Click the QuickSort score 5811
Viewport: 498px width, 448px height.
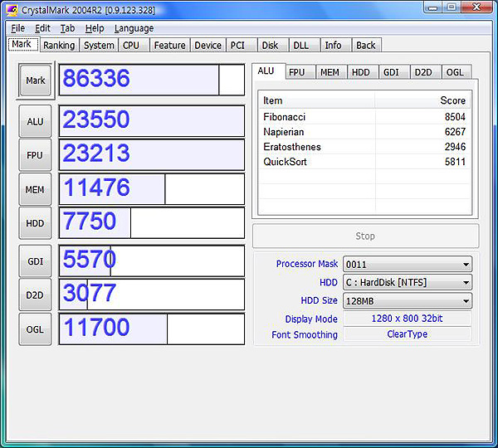pyautogui.click(x=455, y=162)
